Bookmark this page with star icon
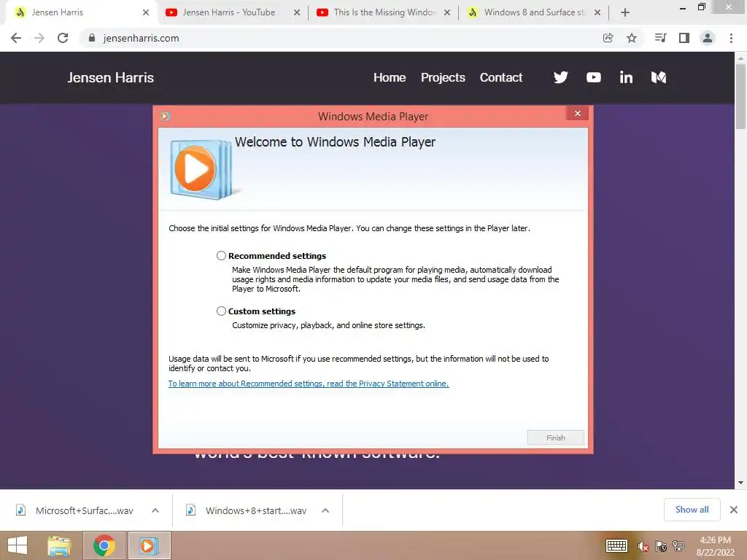Image resolution: width=747 pixels, height=560 pixels. [632, 38]
